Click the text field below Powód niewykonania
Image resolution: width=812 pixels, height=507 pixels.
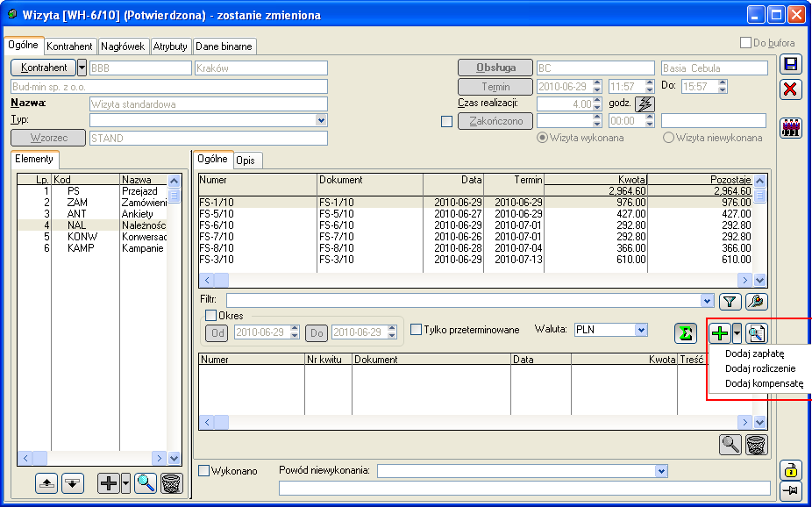point(524,489)
